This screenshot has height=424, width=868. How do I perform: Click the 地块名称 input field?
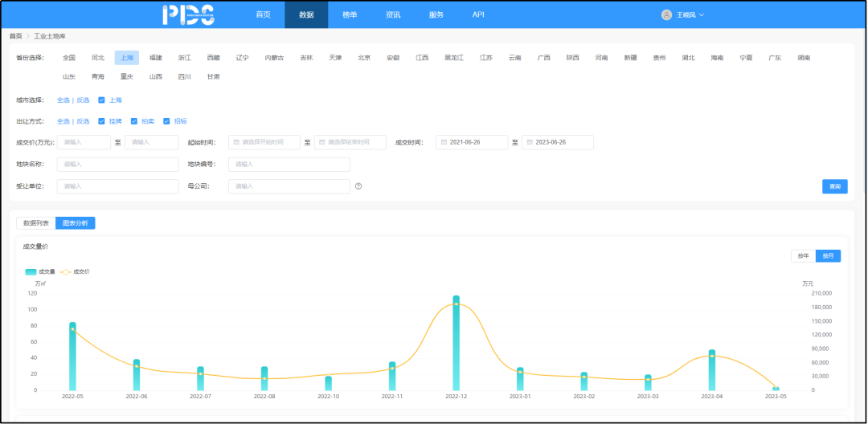117,164
